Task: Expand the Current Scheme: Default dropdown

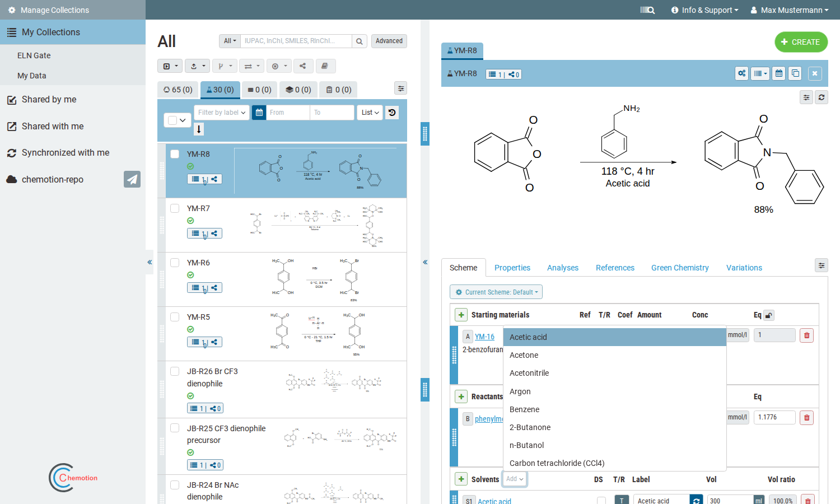Action: coord(496,292)
